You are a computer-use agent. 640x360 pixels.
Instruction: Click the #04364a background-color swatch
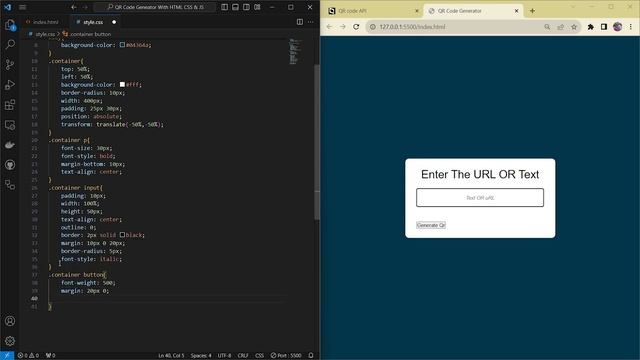[122, 45]
